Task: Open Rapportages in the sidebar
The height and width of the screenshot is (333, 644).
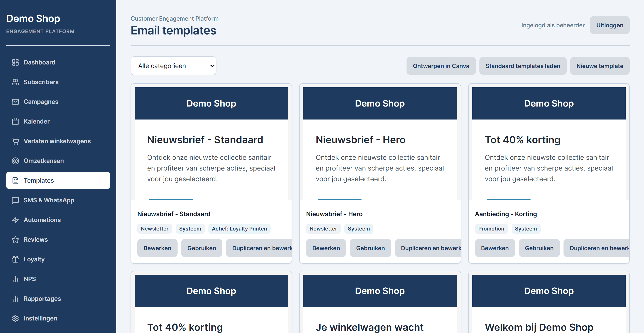Action: pyautogui.click(x=58, y=299)
